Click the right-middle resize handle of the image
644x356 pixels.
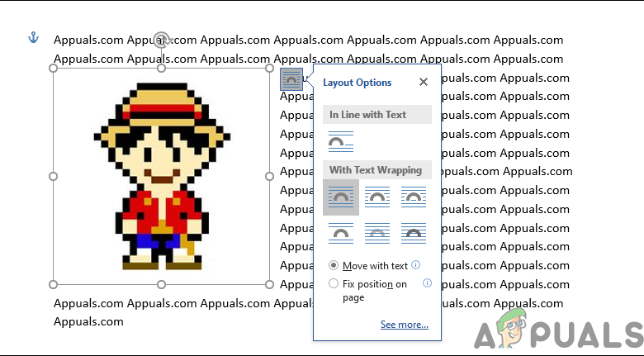269,177
